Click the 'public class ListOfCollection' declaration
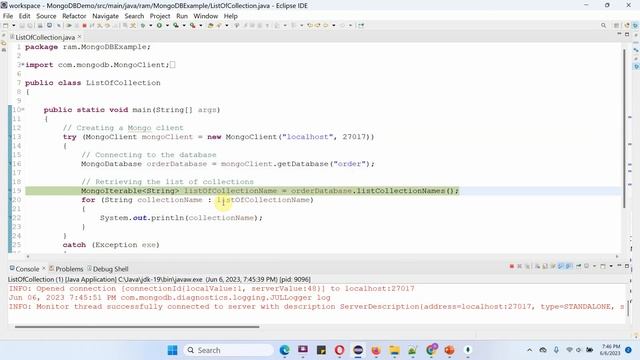This screenshot has width=640, height=360. (x=93, y=82)
